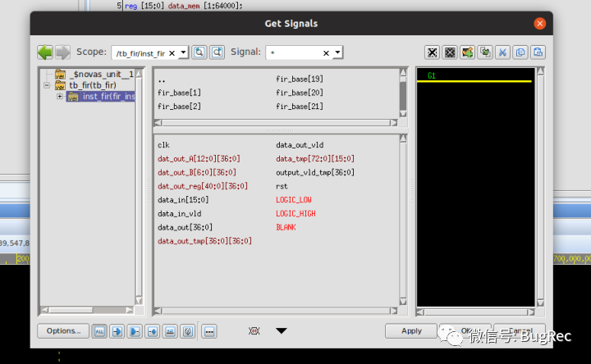The height and width of the screenshot is (364, 591).
Task: Open the Scope path dropdown arrow
Action: pyautogui.click(x=183, y=52)
